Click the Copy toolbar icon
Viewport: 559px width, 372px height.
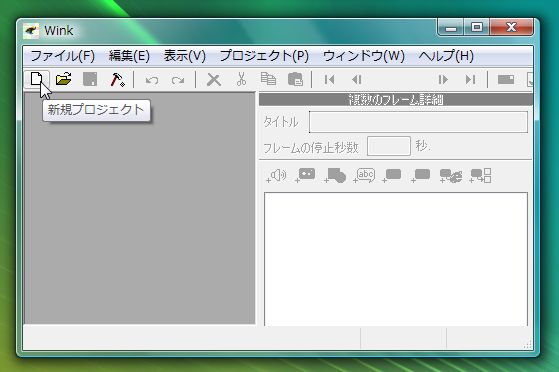[268, 79]
